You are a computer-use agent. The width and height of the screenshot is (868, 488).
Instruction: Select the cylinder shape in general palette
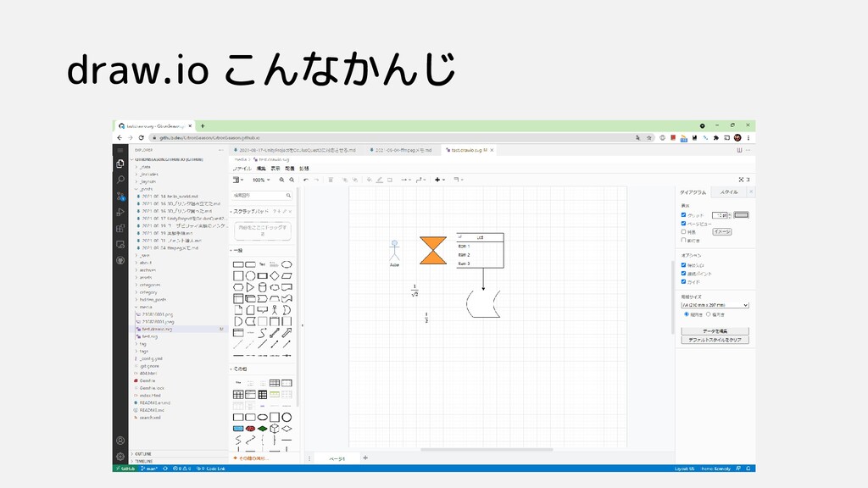[263, 287]
